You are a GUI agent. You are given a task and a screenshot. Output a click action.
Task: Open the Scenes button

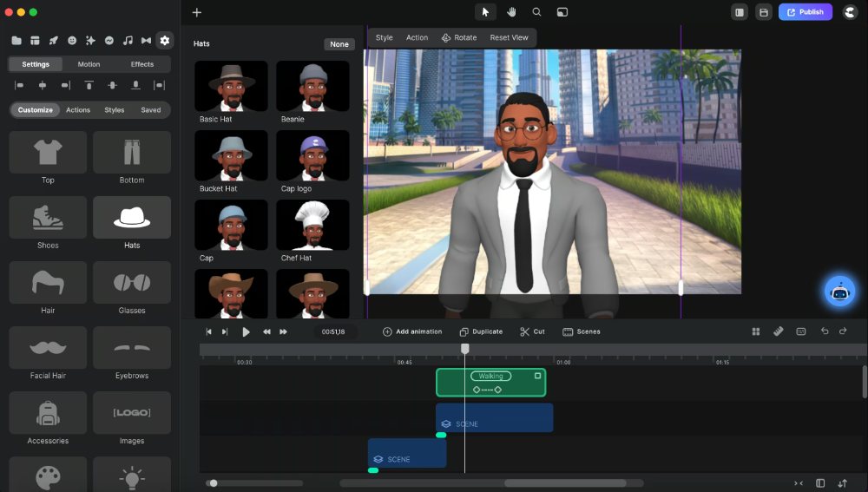pyautogui.click(x=582, y=331)
